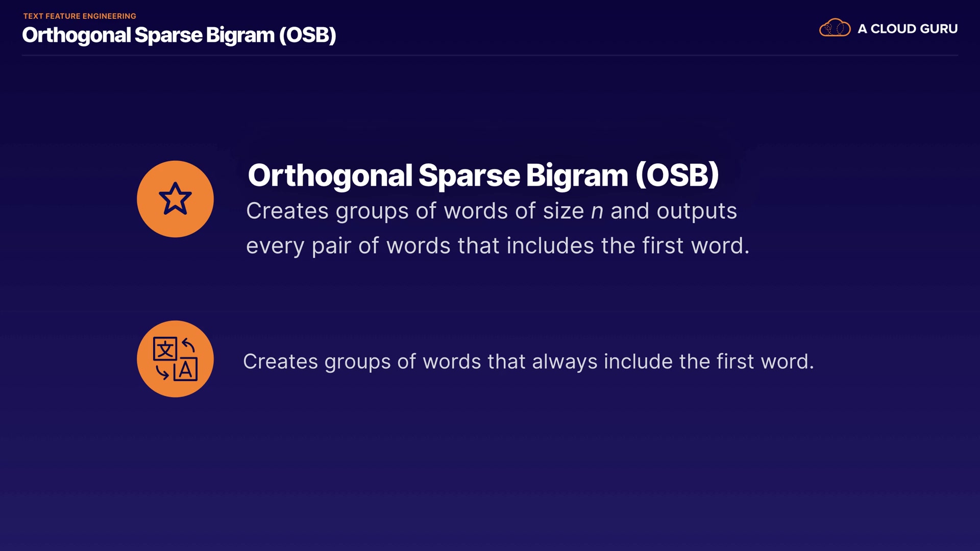980x551 pixels.
Task: Click the small top-left Orthogonal Sparse Bigram title
Action: (x=179, y=35)
